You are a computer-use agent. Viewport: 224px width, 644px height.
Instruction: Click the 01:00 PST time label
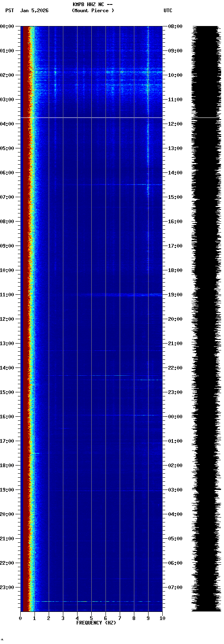click(7, 51)
